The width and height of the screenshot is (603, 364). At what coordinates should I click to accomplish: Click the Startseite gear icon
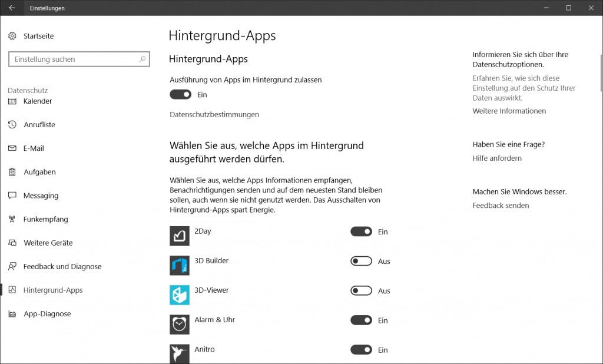pyautogui.click(x=12, y=37)
